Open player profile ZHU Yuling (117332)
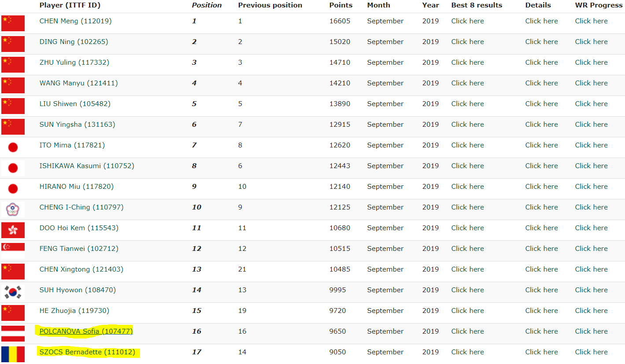Viewport: 625px width, 364px height. coord(74,63)
